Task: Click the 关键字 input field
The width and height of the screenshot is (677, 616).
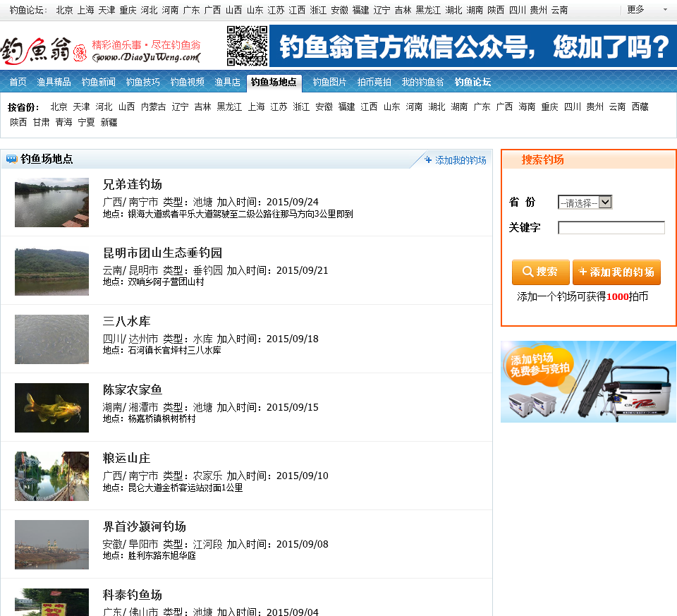Action: pos(611,228)
